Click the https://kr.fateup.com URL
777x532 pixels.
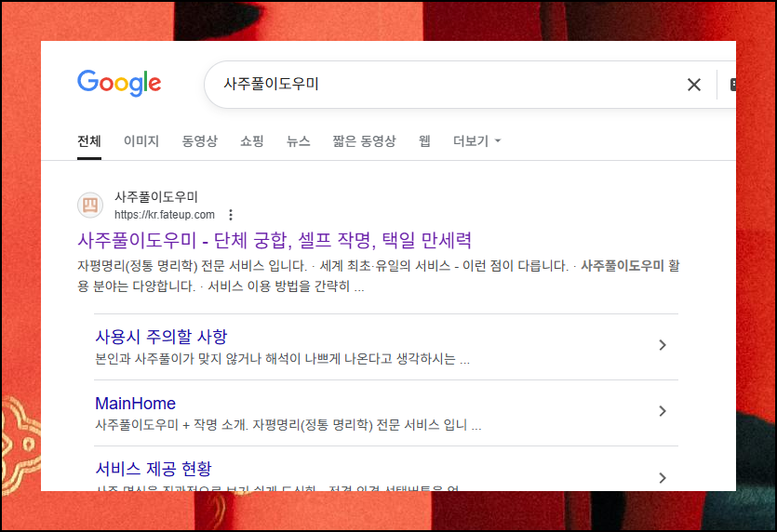click(165, 215)
